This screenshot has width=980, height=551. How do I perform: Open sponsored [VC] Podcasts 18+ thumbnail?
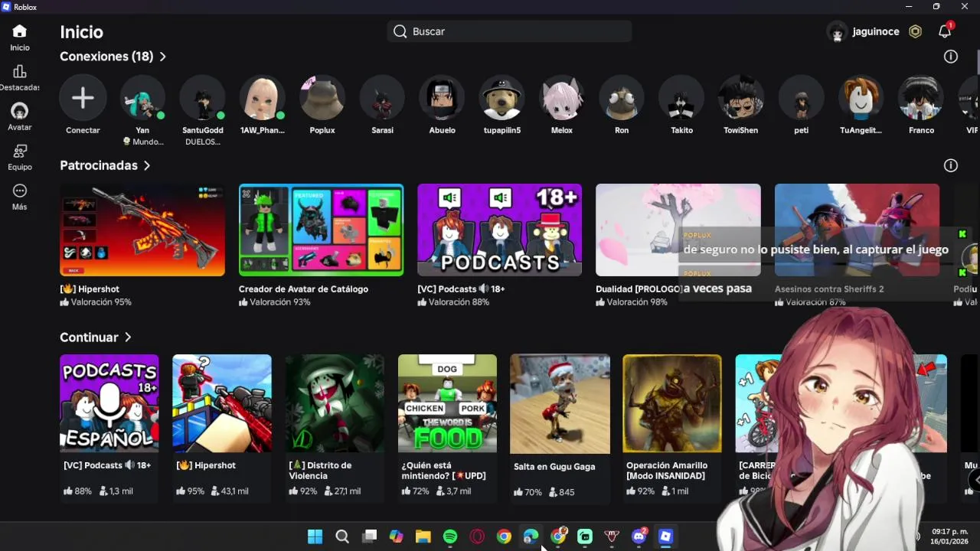(x=499, y=230)
